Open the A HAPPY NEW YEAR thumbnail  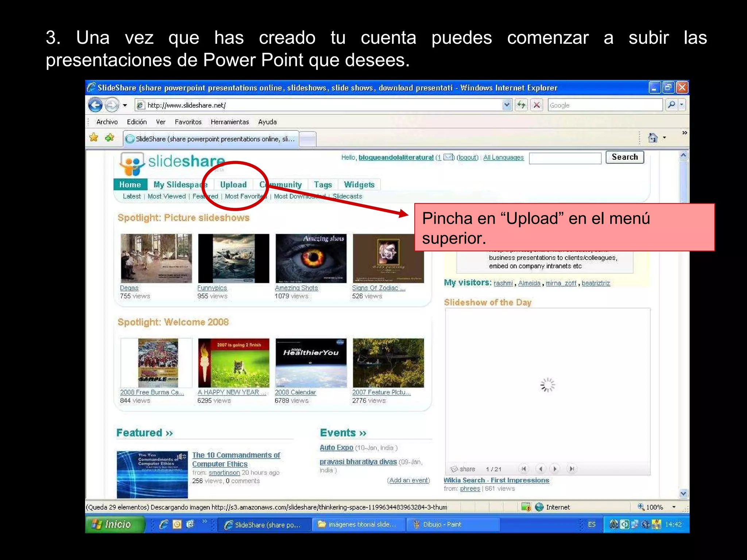234,363
